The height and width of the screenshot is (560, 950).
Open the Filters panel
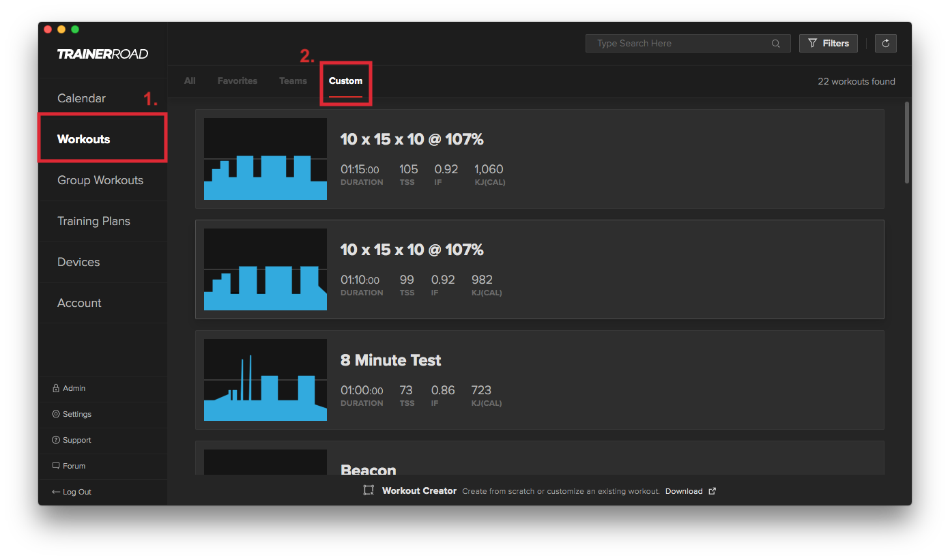(x=828, y=43)
